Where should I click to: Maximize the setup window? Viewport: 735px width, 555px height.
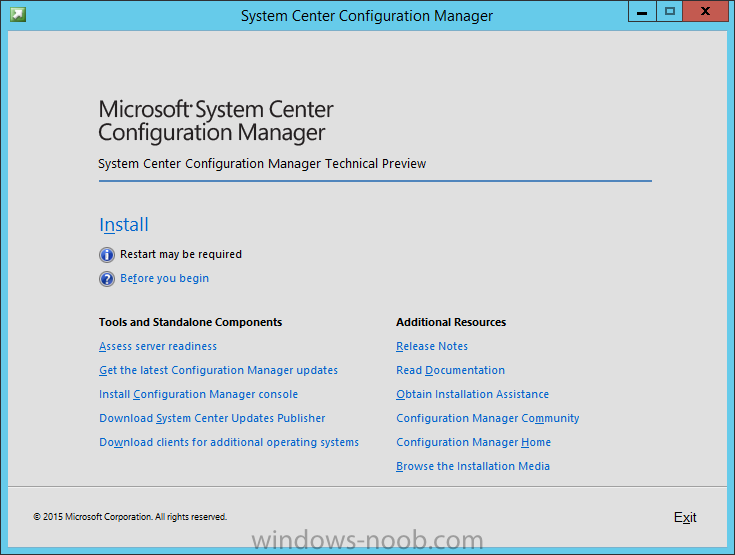[x=669, y=12]
